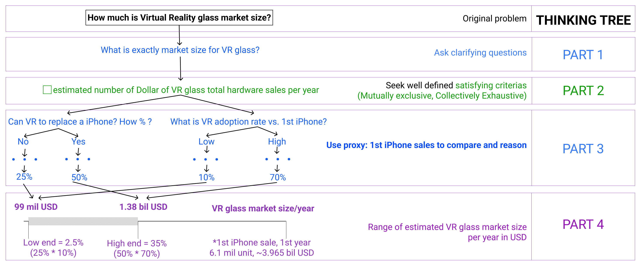644x266 pixels.
Task: Select the PART 1 label
Action: 583,55
